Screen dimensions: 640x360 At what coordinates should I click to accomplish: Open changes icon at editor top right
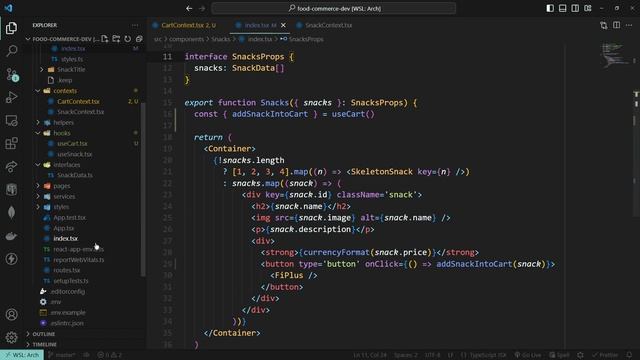[604, 25]
